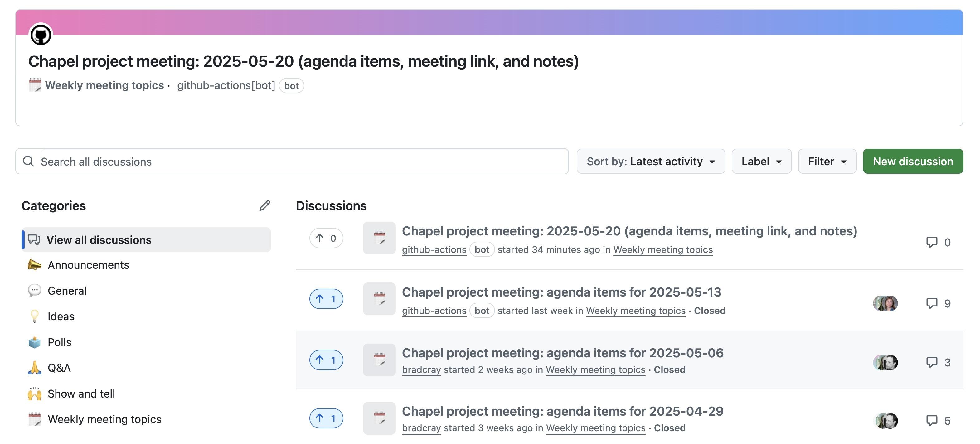
Task: Edit categories with the pencil icon
Action: 265,205
